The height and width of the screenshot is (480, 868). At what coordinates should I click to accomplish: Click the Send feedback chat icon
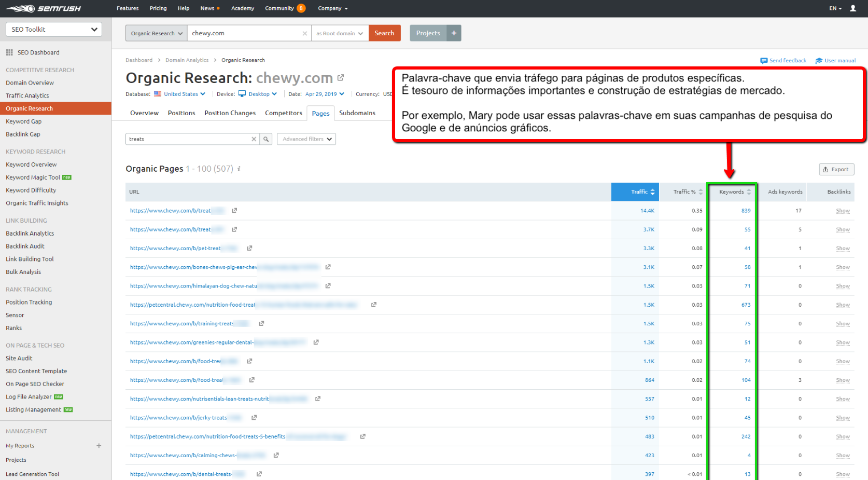click(x=764, y=61)
